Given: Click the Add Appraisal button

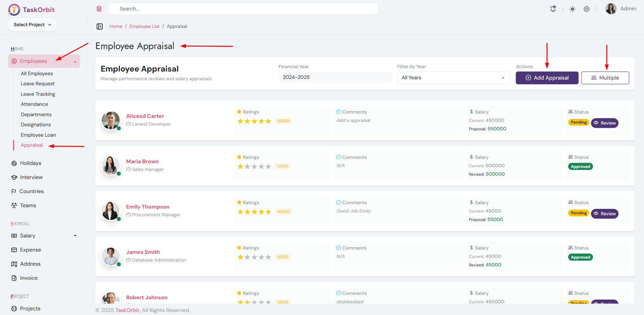Looking at the screenshot, I should (547, 78).
